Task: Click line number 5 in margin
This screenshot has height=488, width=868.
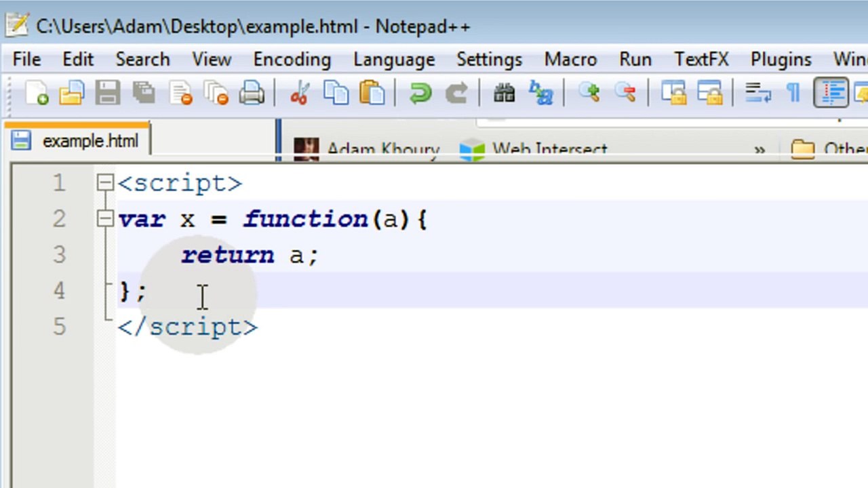Action: [59, 327]
